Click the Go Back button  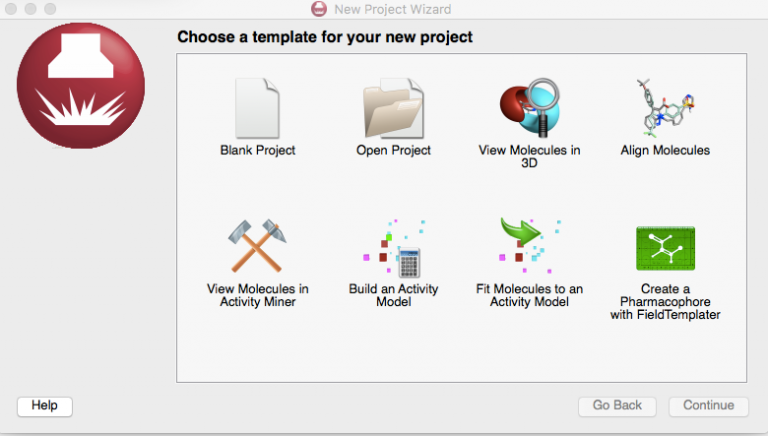point(617,405)
